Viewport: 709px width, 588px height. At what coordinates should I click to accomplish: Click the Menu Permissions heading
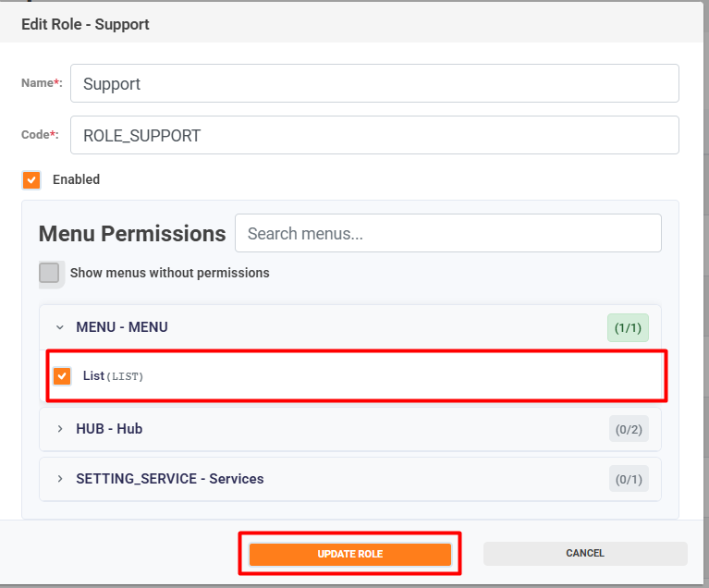132,234
